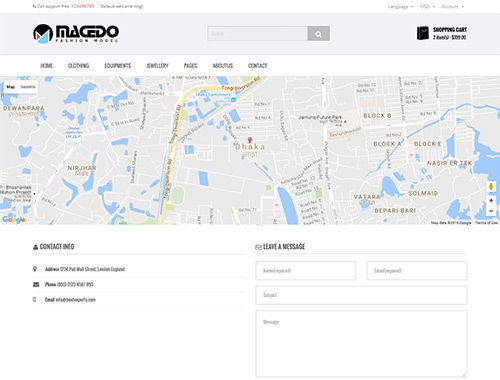
Task: Open the Clothing menu
Action: (79, 66)
